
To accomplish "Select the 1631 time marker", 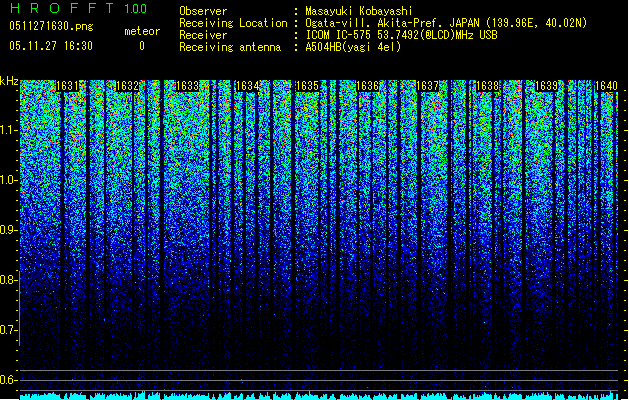I will (x=67, y=86).
